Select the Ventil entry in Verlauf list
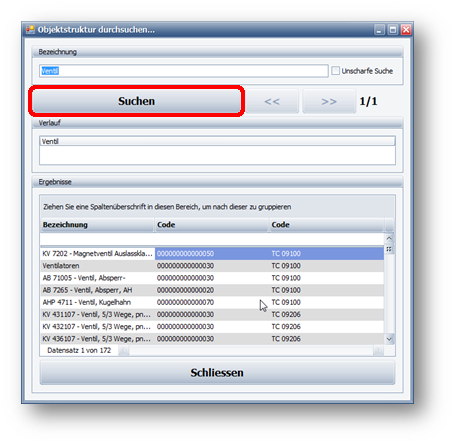This screenshot has height=446, width=456. click(x=217, y=141)
